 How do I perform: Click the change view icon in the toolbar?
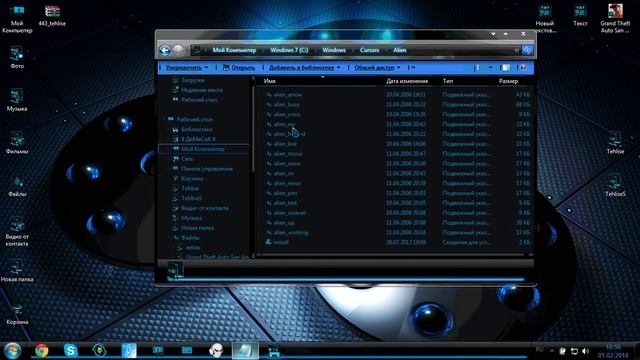(477, 68)
